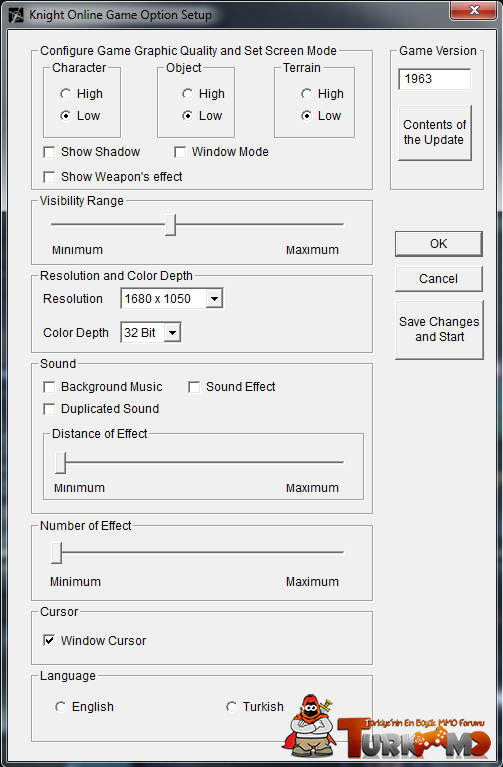The height and width of the screenshot is (767, 503).
Task: Open the Resolution dropdown
Action: click(x=214, y=298)
